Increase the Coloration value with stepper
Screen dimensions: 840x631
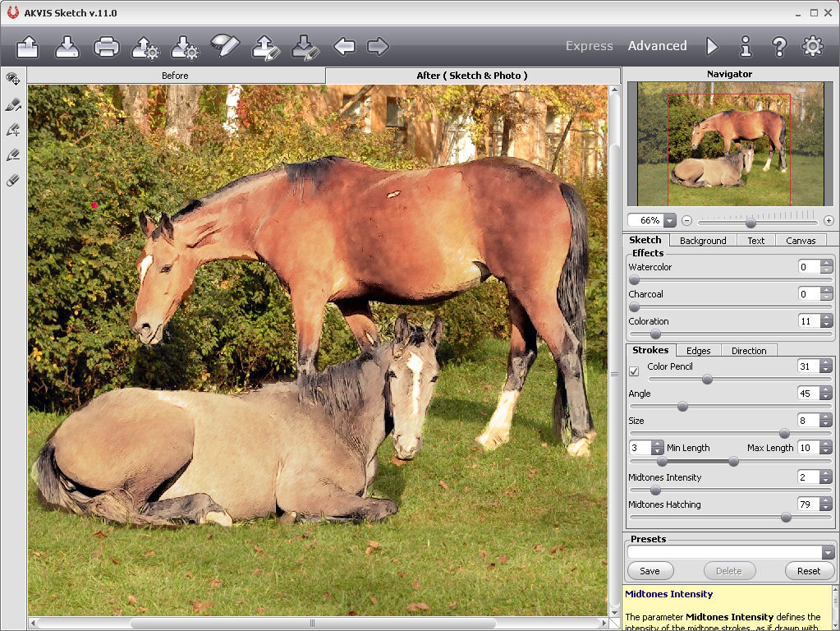[826, 318]
